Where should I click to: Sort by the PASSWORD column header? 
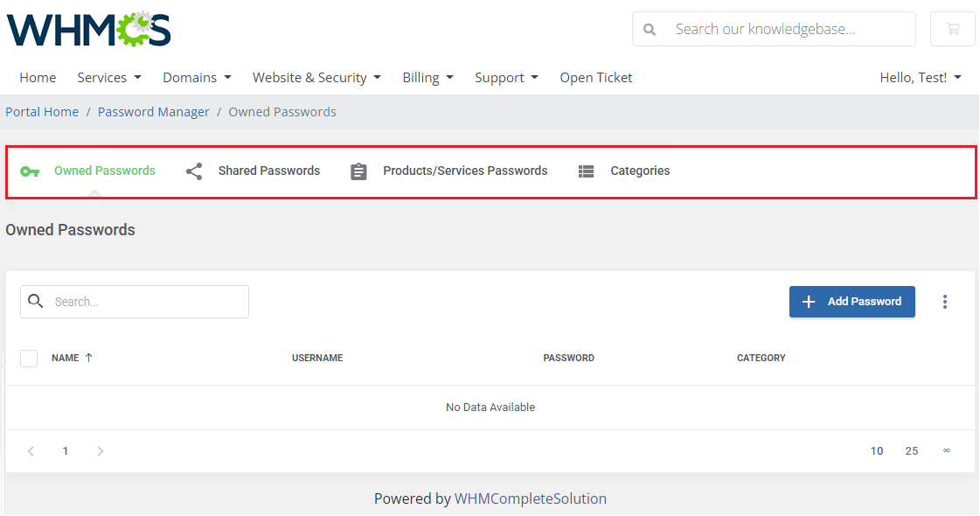coord(569,358)
